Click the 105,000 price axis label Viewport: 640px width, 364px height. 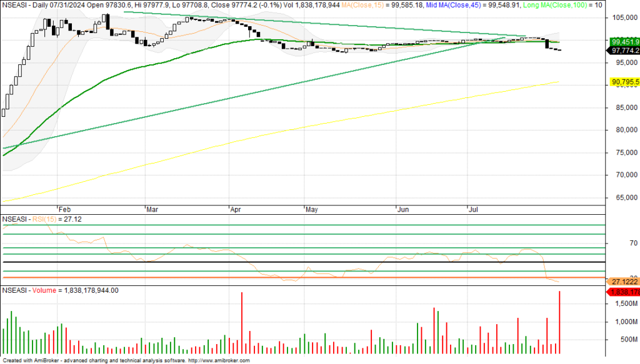tap(624, 18)
